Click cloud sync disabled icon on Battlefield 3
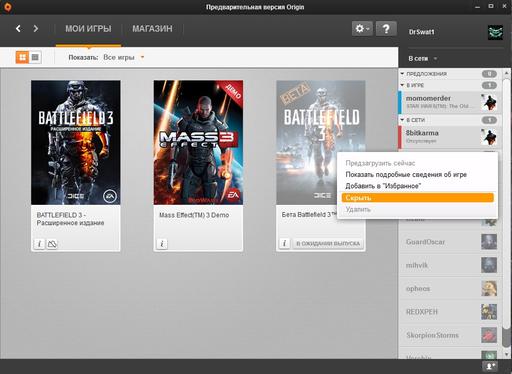The height and width of the screenshot is (374, 512). click(x=52, y=244)
